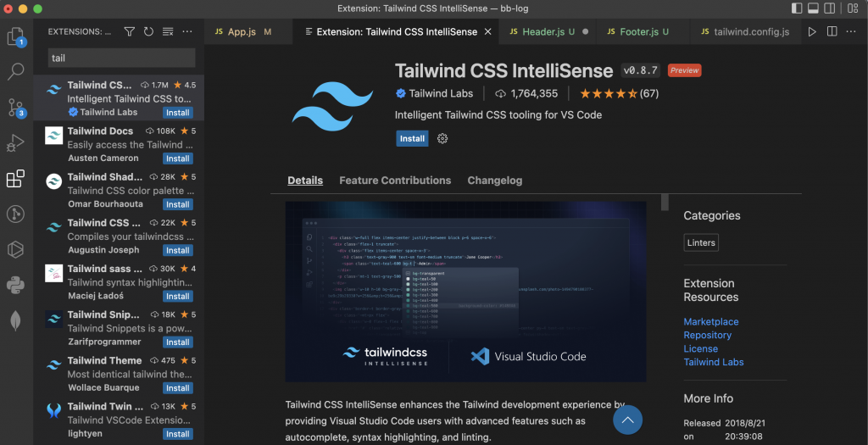Open the Repository resource link
The height and width of the screenshot is (445, 868).
point(708,335)
